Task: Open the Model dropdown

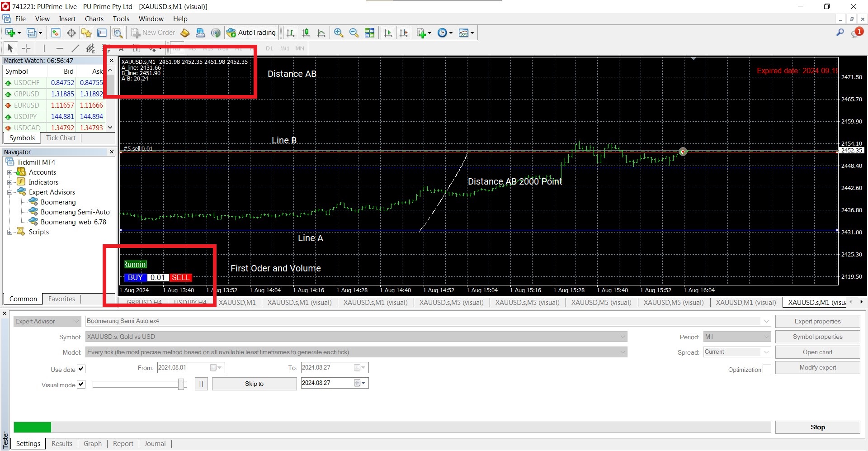Action: coord(356,352)
